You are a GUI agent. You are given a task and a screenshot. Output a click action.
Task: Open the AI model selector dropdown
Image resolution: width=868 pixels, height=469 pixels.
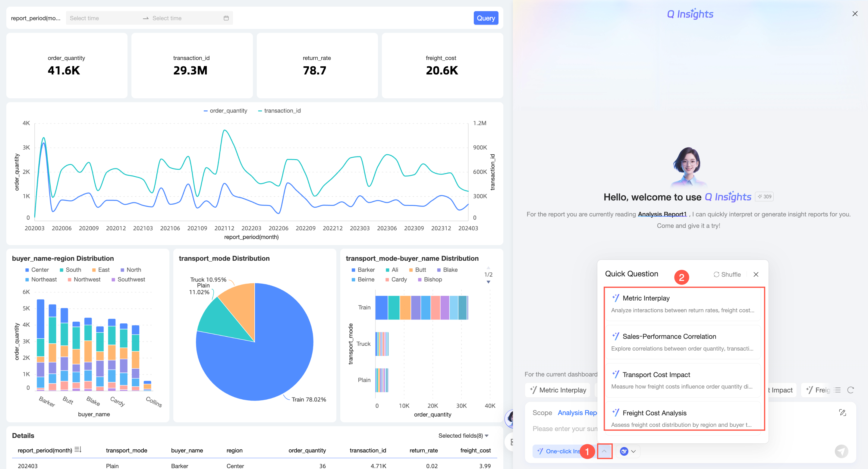coord(628,451)
